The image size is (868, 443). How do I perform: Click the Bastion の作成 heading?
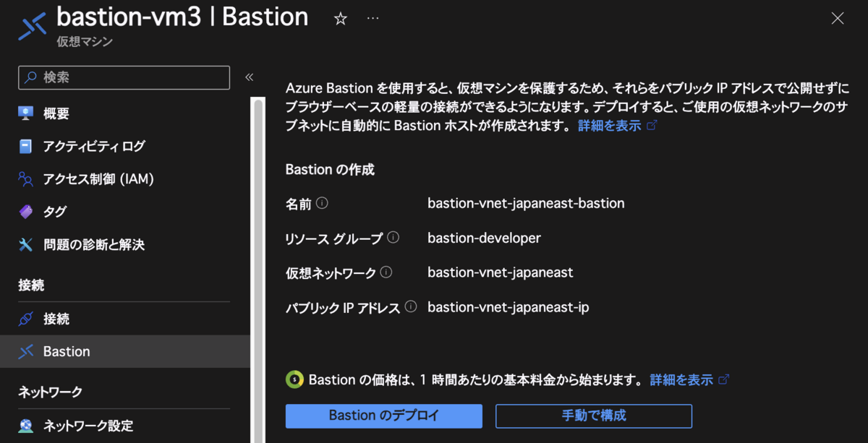click(x=330, y=170)
